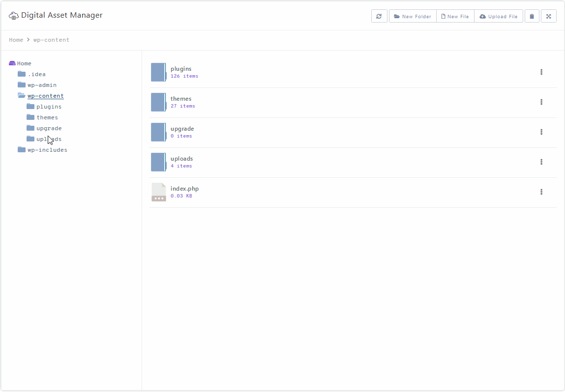565x392 pixels.
Task: Click the plugins name in file list
Action: [x=181, y=69]
